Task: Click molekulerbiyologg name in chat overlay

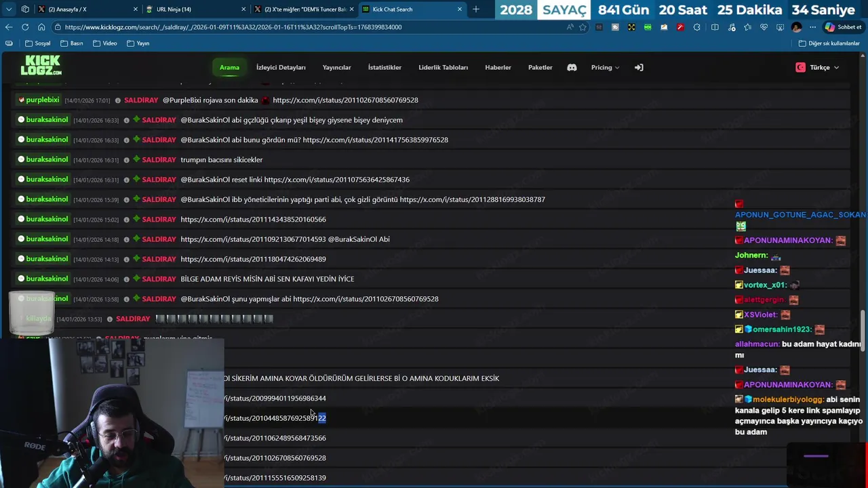Action: click(788, 399)
